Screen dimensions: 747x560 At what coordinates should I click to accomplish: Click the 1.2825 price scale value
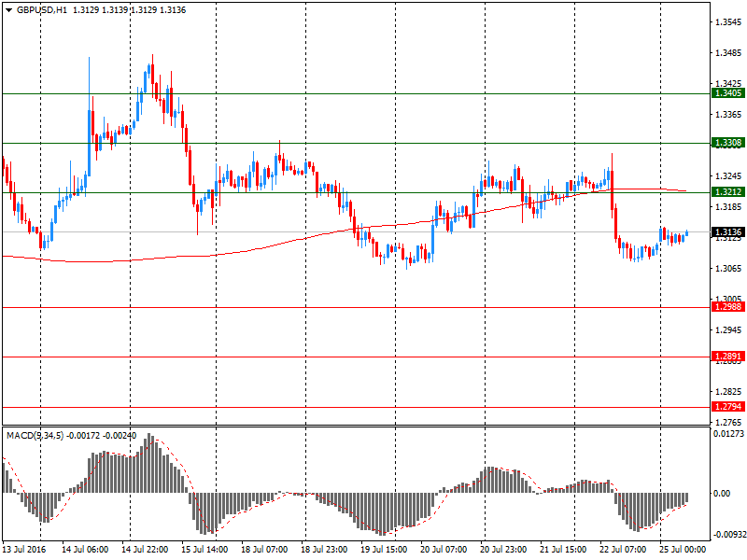coord(728,391)
